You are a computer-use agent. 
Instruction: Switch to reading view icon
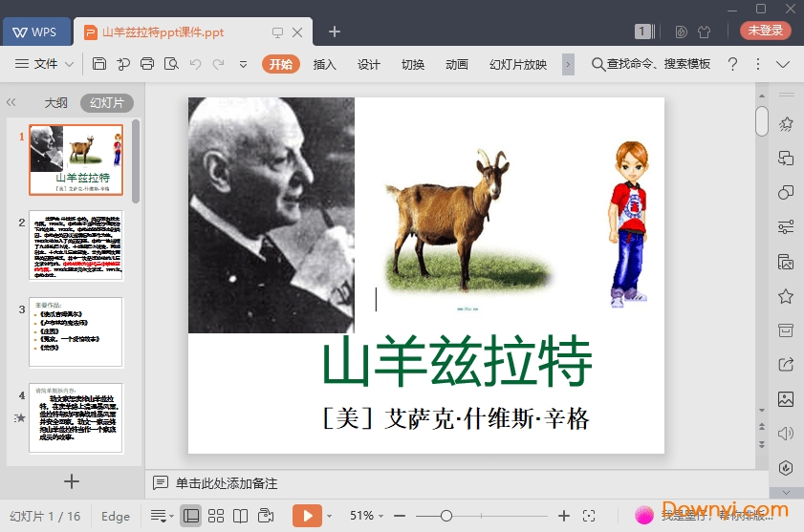coord(241,516)
